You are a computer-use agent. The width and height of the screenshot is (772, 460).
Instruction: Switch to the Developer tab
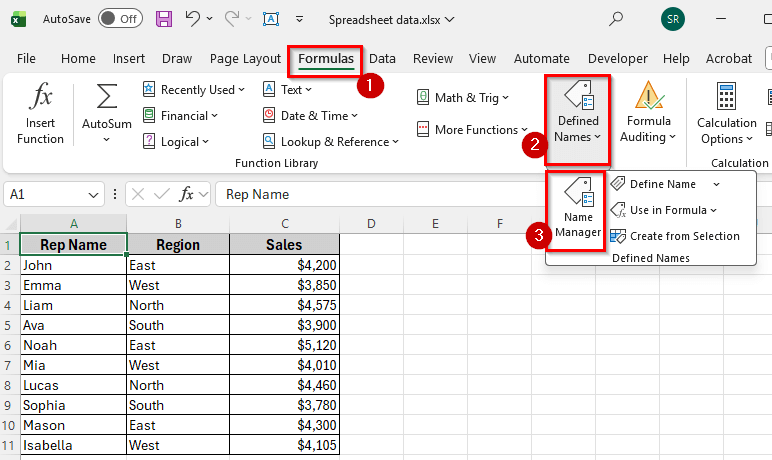tap(617, 59)
